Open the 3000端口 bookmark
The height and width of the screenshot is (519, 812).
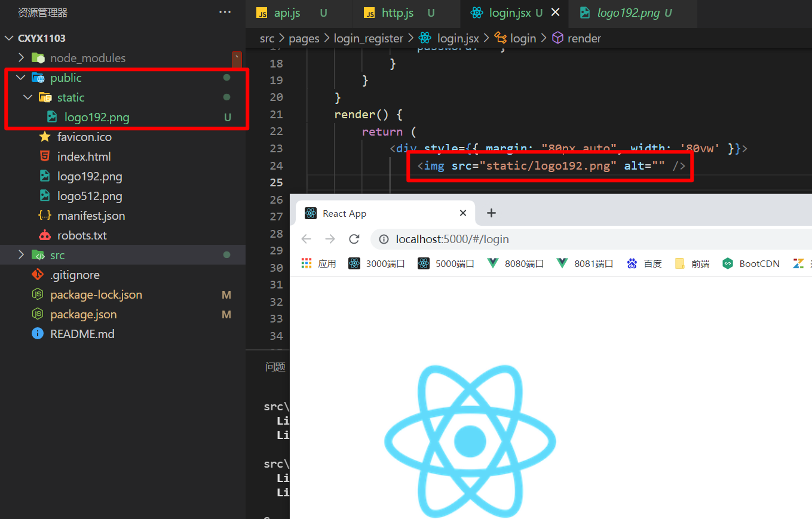click(x=377, y=263)
